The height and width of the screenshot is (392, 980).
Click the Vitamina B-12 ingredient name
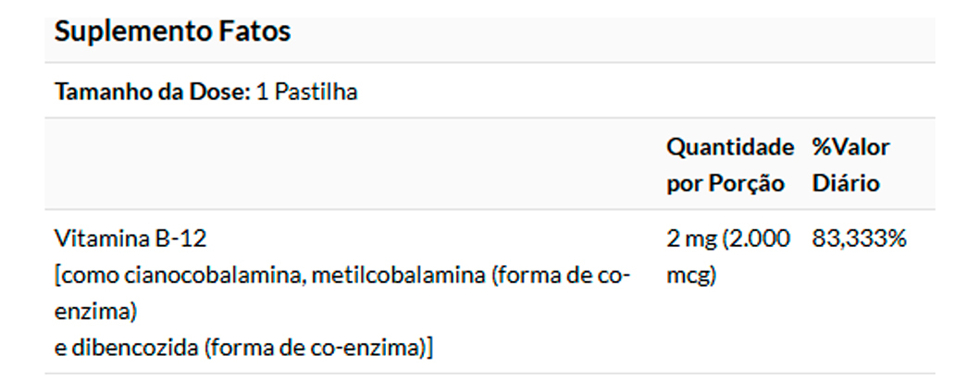point(130,239)
